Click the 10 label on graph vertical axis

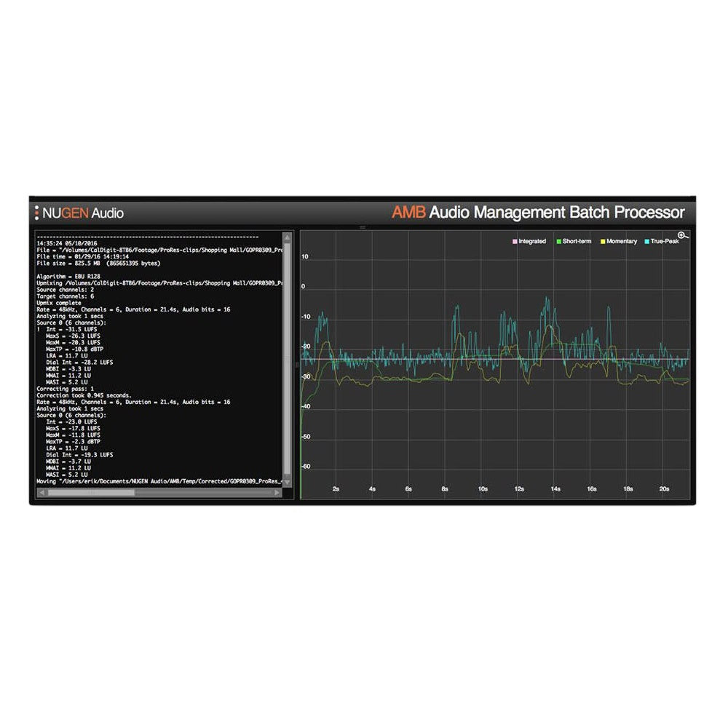[x=304, y=256]
